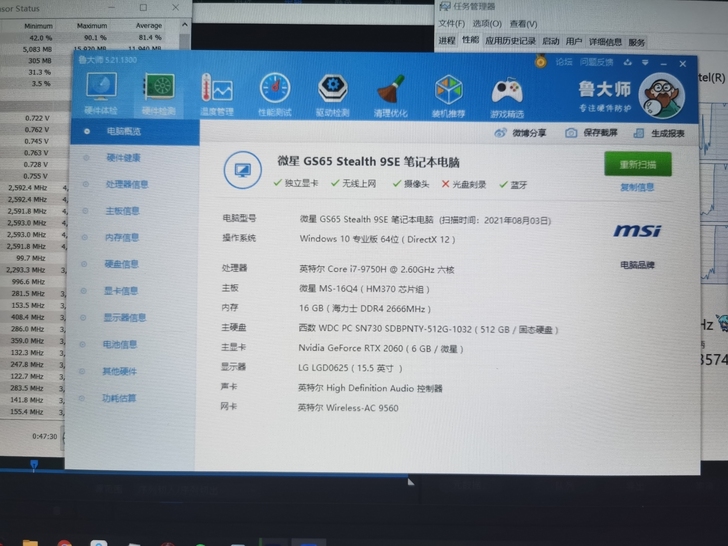The image size is (728, 546).
Task: Open the title bar dropdown menu arrow
Action: [645, 63]
